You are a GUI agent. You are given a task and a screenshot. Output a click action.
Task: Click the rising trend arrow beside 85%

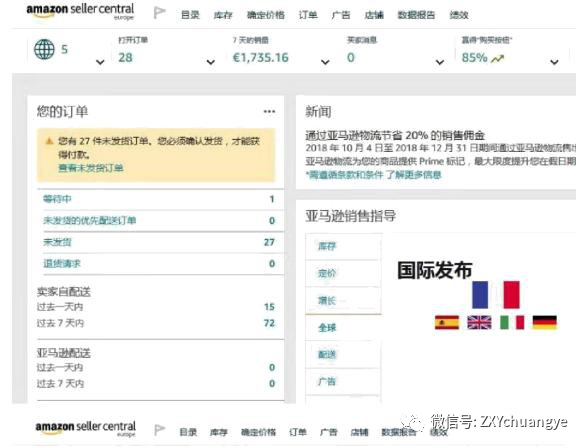coord(497,59)
